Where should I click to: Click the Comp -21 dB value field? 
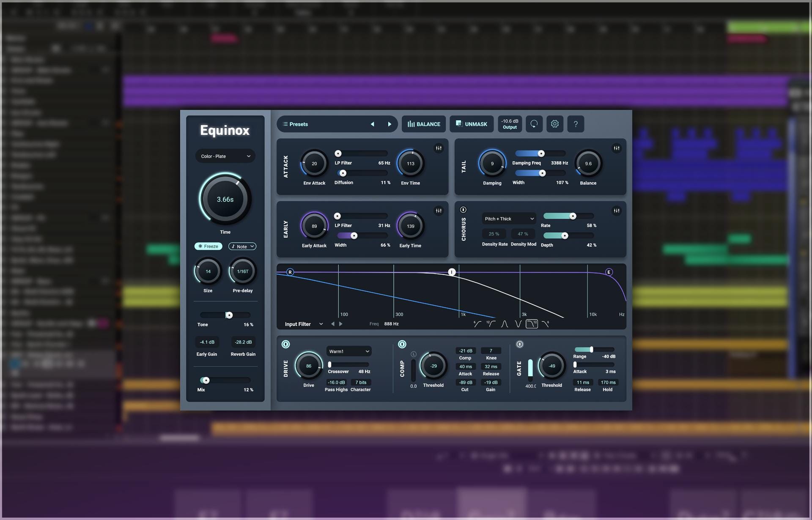click(x=466, y=350)
